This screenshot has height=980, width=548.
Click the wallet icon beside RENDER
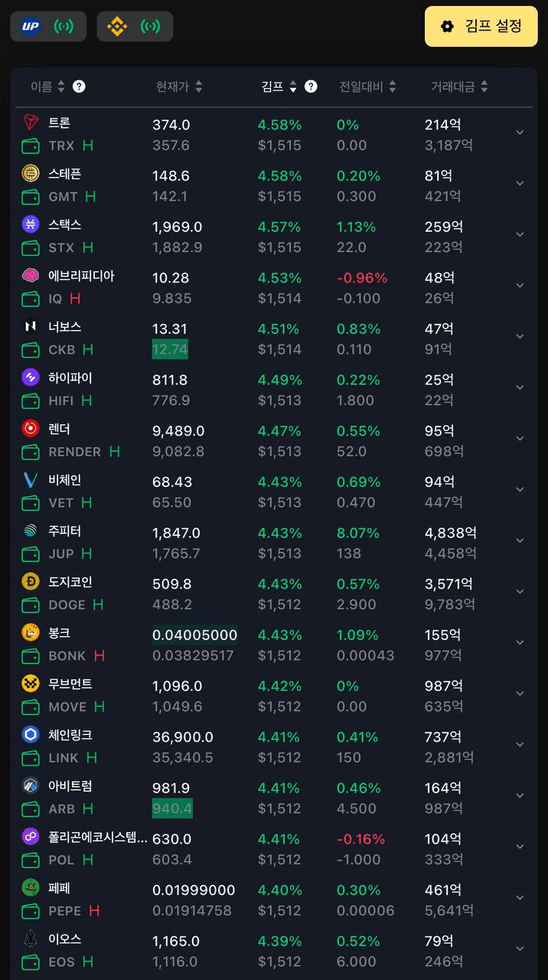tap(31, 452)
